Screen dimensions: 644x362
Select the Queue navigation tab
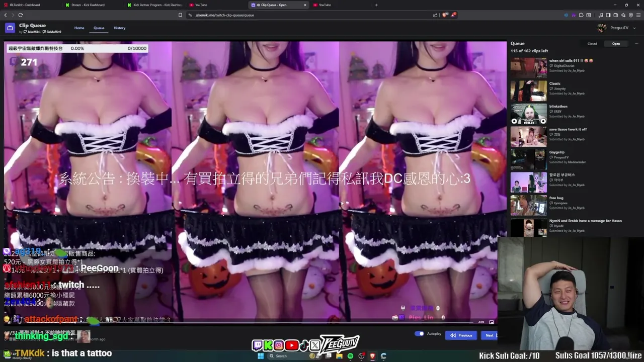point(99,28)
